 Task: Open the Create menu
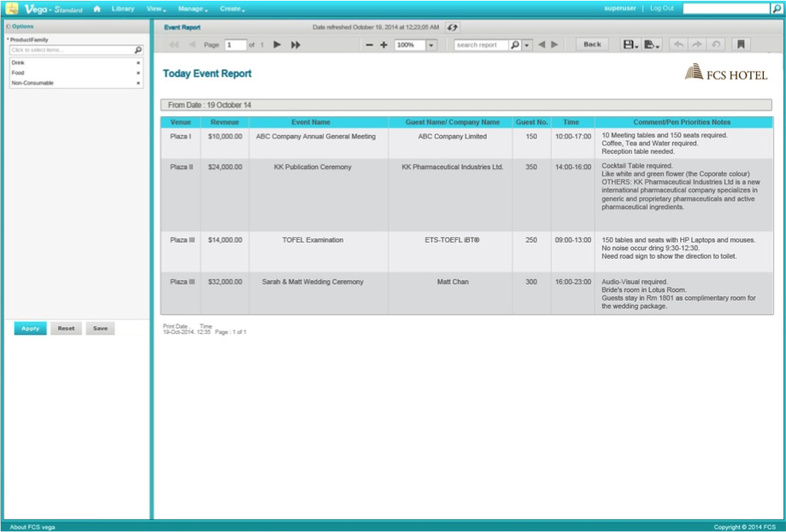[x=232, y=9]
